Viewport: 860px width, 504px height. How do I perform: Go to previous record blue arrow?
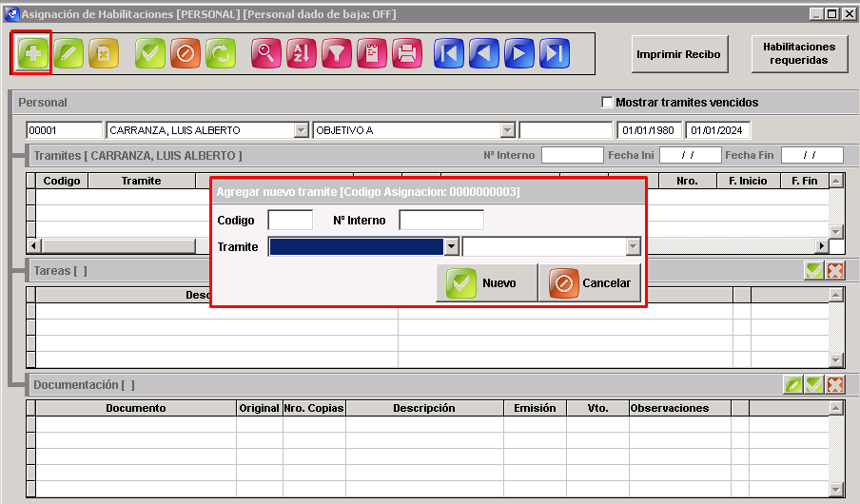click(483, 53)
